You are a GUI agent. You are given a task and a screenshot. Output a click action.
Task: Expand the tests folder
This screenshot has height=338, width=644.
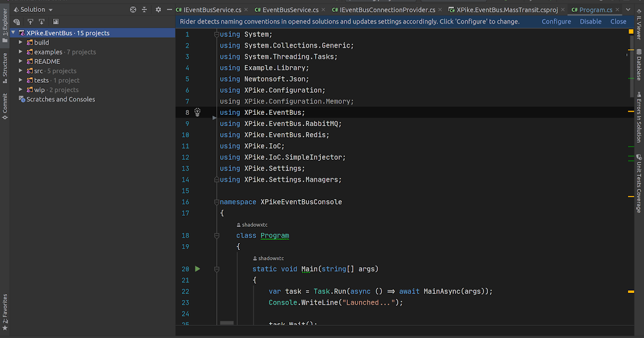[x=21, y=80]
